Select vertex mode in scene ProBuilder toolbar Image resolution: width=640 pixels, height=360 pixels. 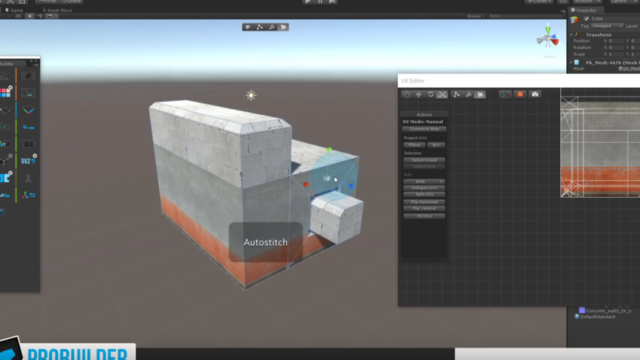pyautogui.click(x=260, y=27)
